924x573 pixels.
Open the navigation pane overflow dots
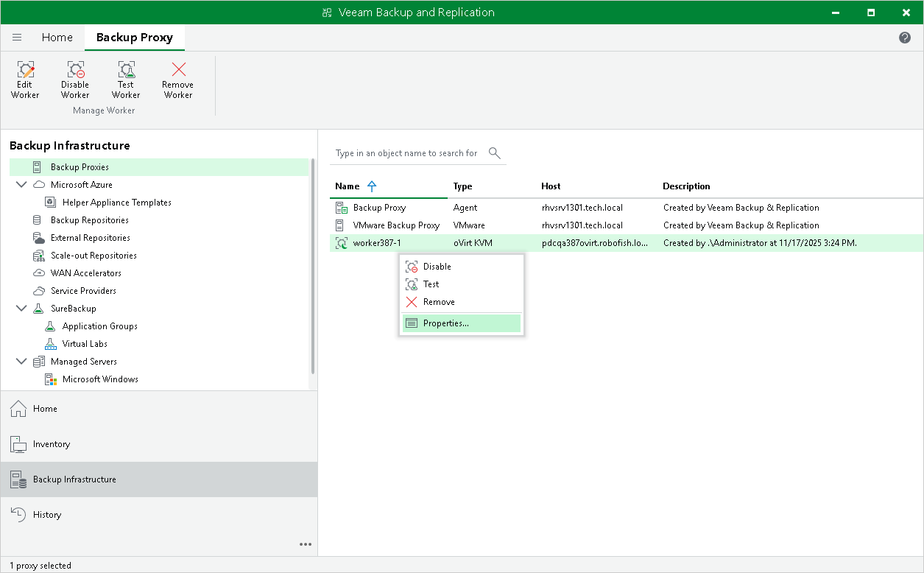tap(306, 544)
